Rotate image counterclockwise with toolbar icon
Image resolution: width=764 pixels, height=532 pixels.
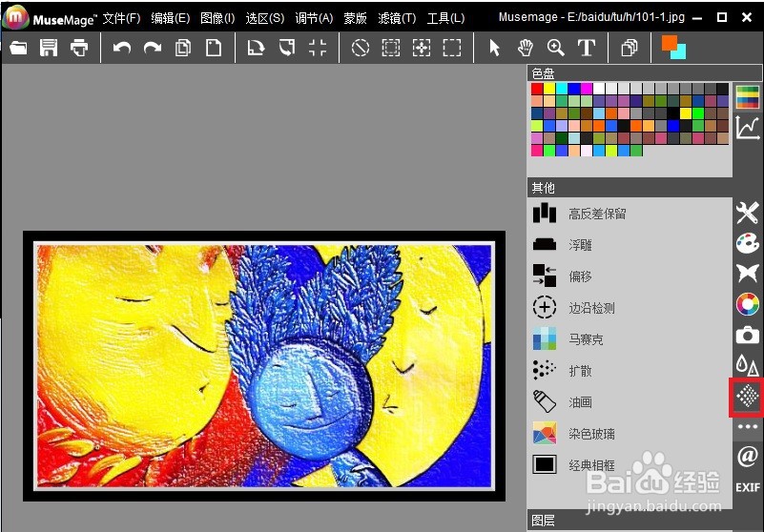(x=287, y=48)
